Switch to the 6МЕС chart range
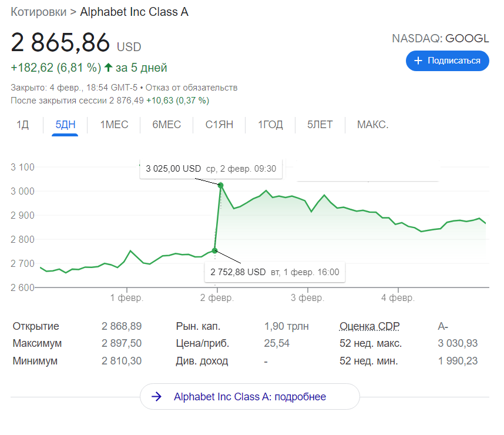 click(166, 125)
